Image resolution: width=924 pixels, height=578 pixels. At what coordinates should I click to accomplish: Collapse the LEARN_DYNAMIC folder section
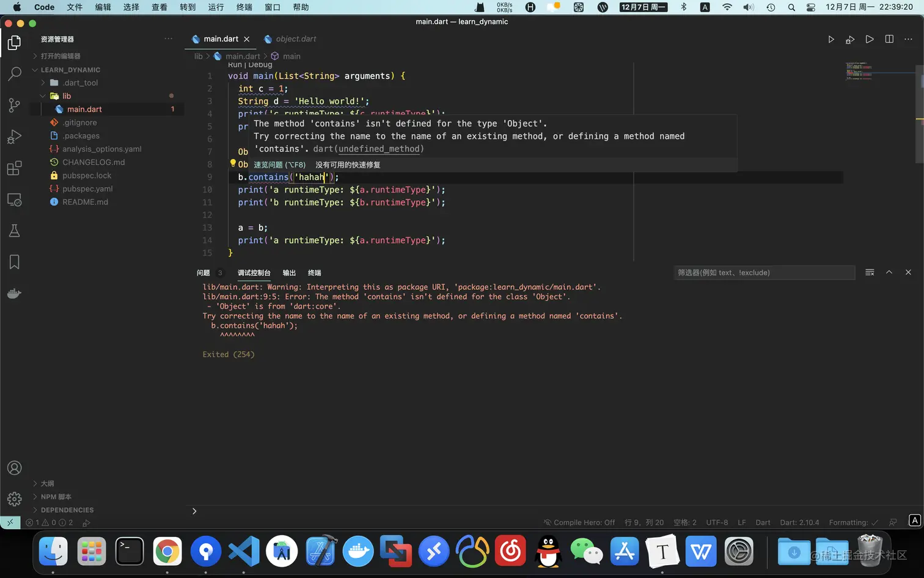coord(107,70)
